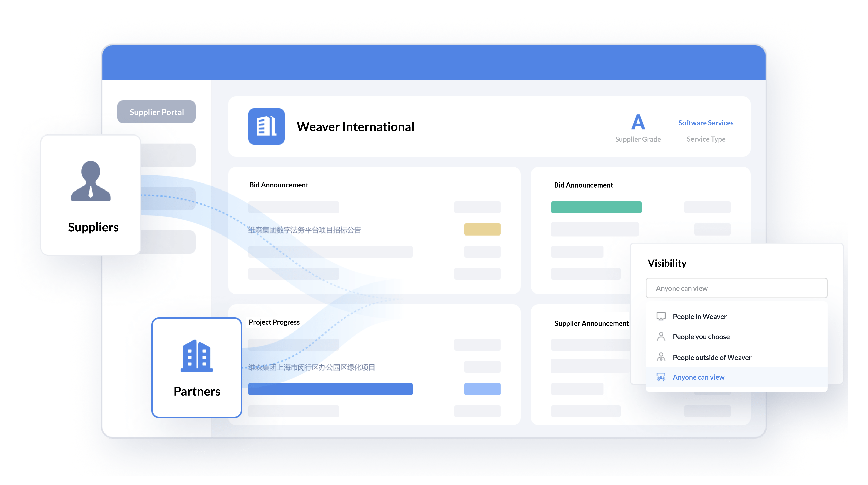Screen dimensions: 868x485
Task: Select the People you choose visibility option
Action: [701, 336]
